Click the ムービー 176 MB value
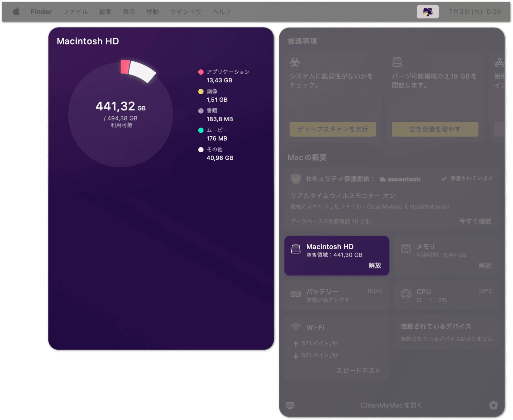Screen dimensions: 513x420 tap(217, 139)
